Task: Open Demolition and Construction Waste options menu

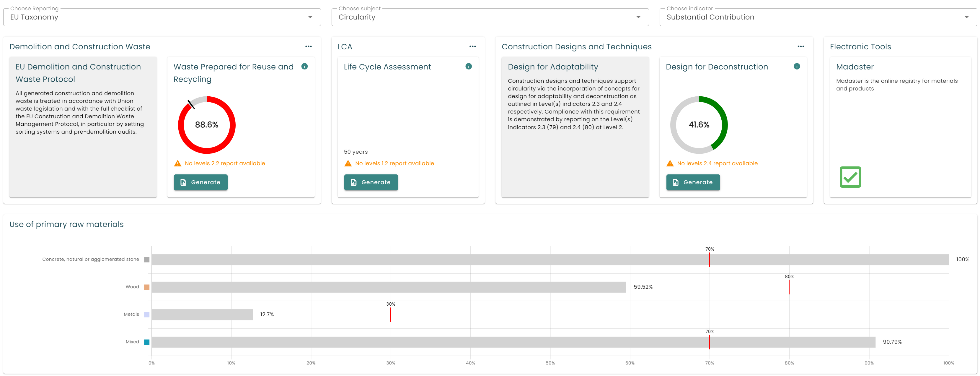Action: point(309,46)
